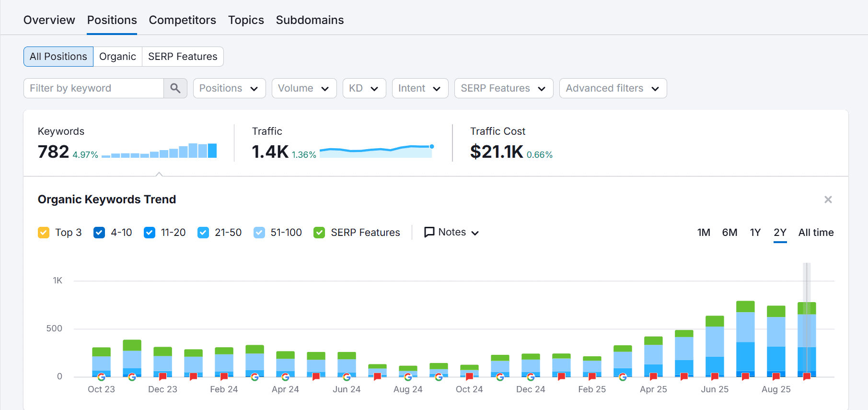
Task: Expand the Advanced filters dropdown
Action: [x=613, y=88]
